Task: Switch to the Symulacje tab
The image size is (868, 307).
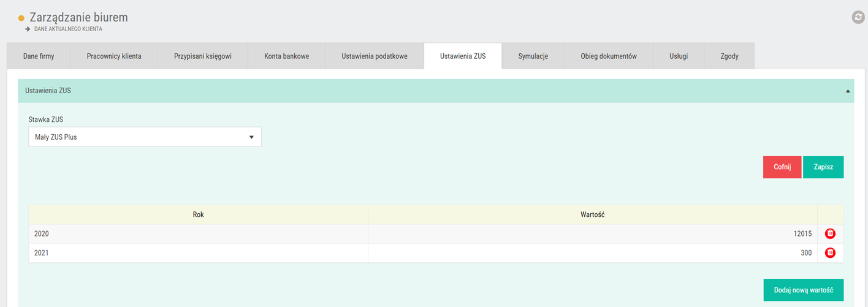Action: click(533, 56)
